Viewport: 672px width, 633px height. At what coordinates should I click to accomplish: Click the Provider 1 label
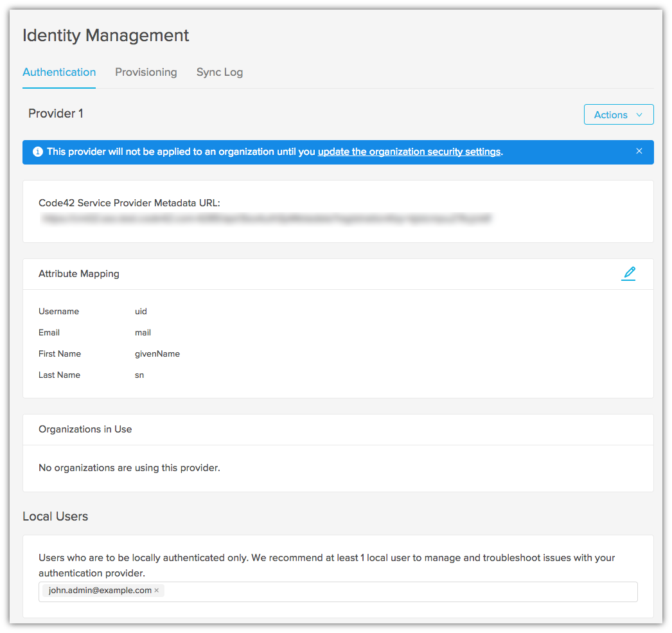56,113
